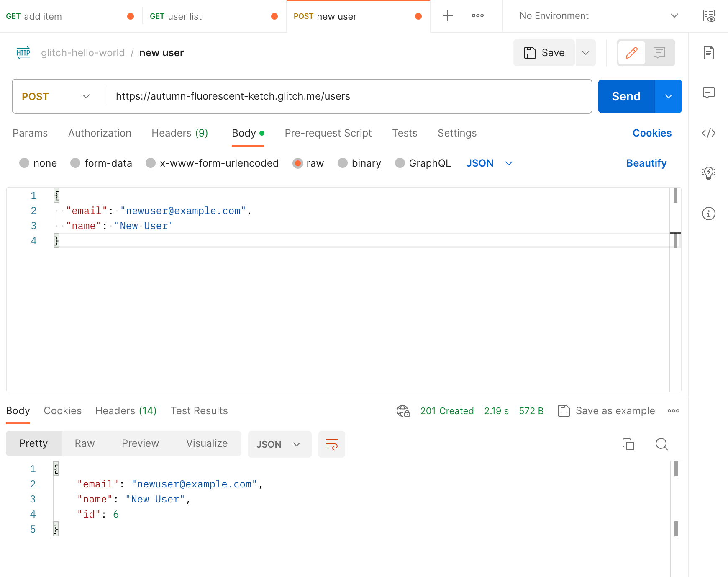This screenshot has height=577, width=728.
Task: Open Test Results tab
Action: [x=199, y=411]
